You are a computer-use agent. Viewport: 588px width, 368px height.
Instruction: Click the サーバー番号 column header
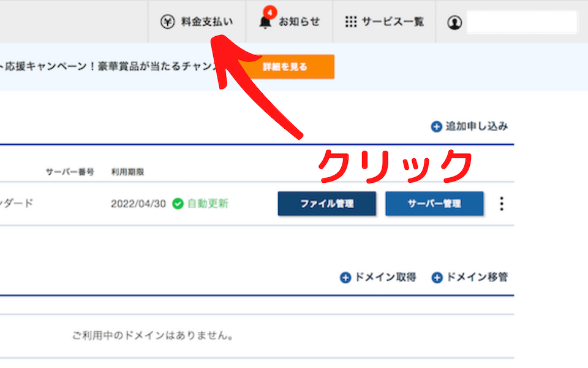(70, 172)
